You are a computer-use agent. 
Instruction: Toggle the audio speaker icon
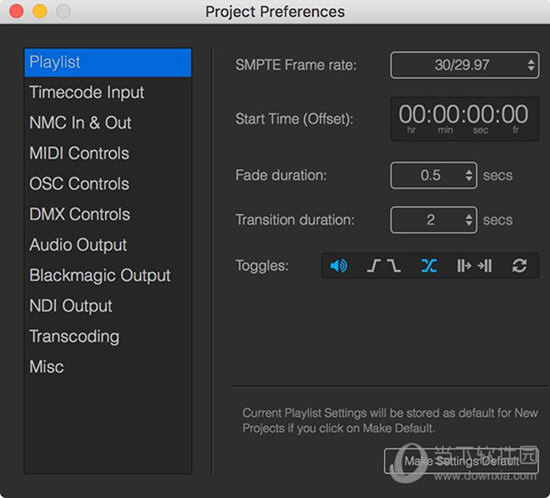(338, 266)
